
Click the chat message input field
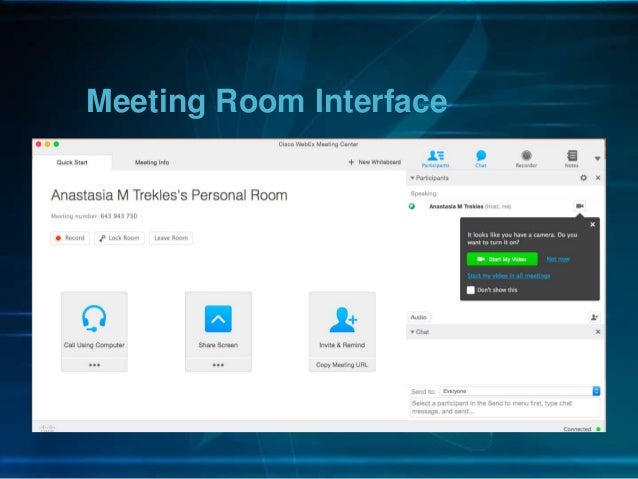pos(505,407)
